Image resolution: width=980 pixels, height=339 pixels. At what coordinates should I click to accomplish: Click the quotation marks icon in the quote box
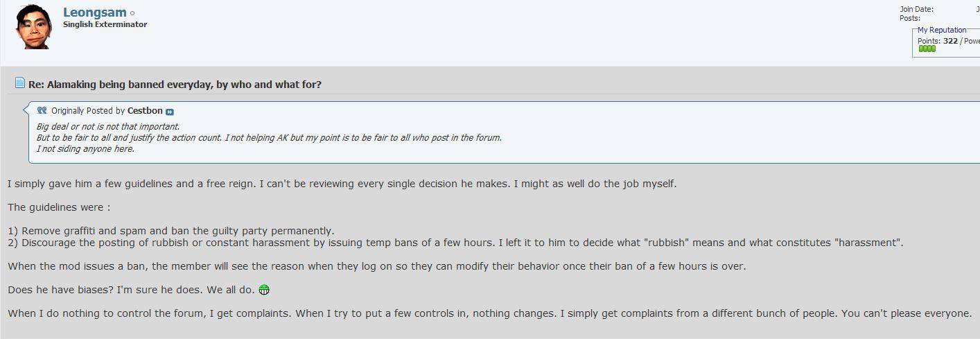point(42,110)
